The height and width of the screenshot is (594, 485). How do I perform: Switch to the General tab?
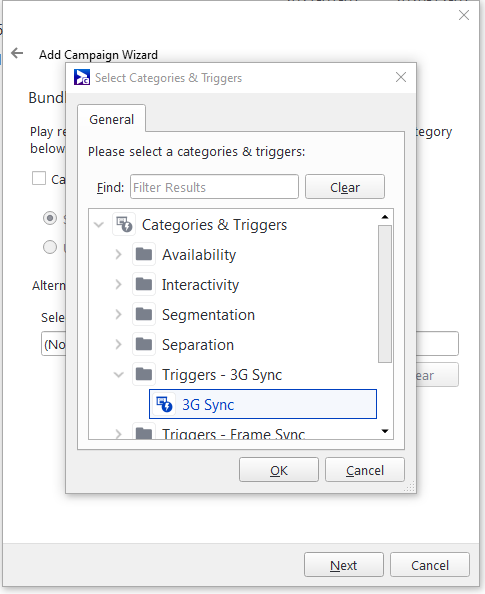[x=111, y=119]
